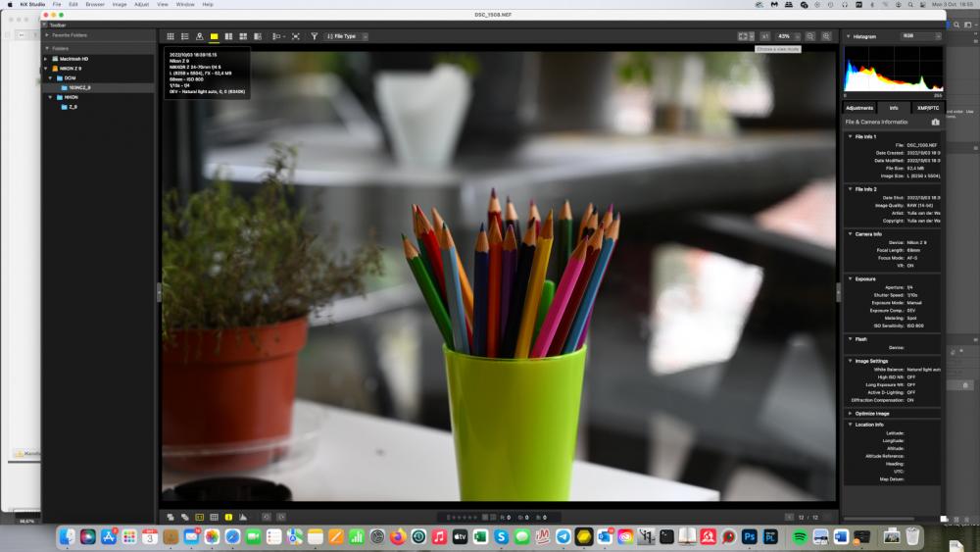Collapse the File Info 2 section
980x552 pixels.
[850, 189]
